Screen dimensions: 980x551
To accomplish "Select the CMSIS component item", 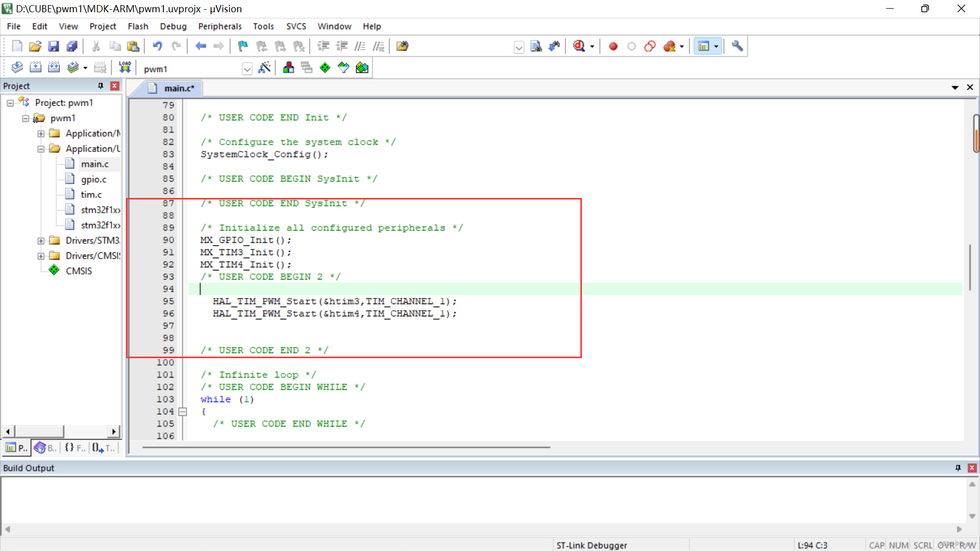I will pyautogui.click(x=79, y=271).
